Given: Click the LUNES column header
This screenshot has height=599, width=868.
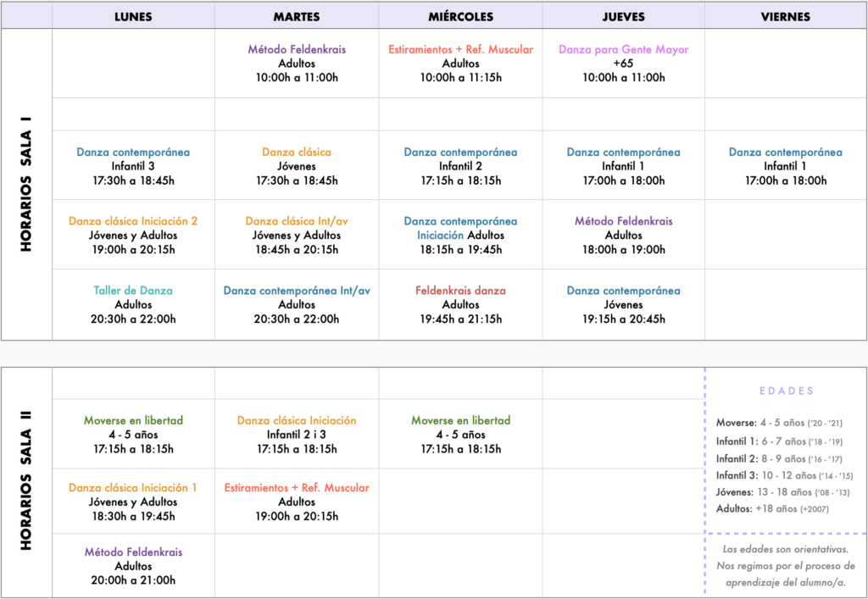Looking at the screenshot, I should [x=133, y=16].
